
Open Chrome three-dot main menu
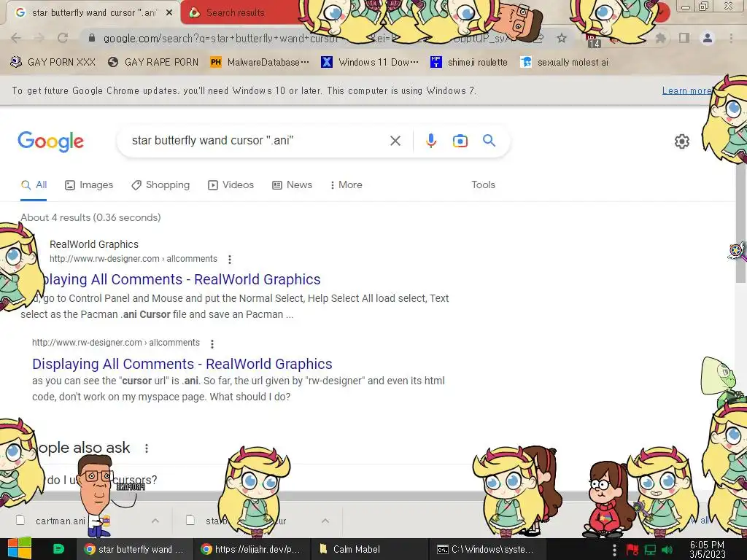coord(731,38)
